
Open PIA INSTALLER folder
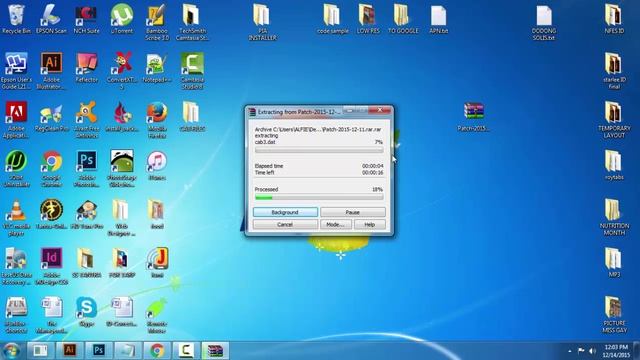click(x=262, y=22)
